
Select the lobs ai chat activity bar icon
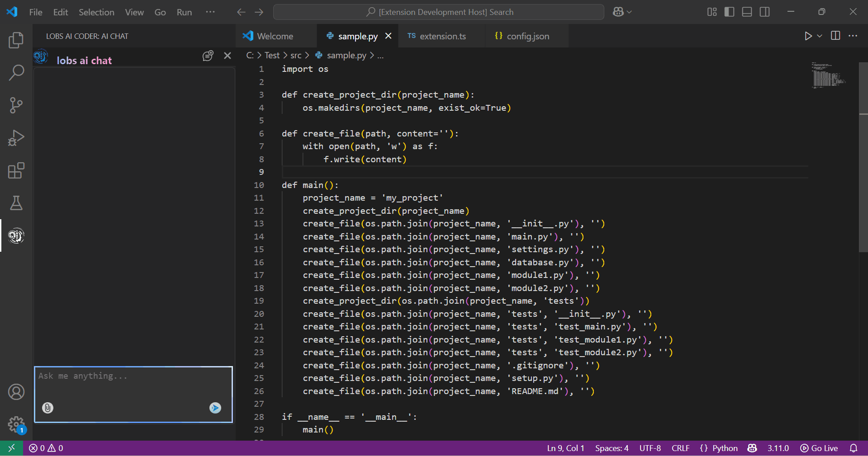[x=16, y=235]
